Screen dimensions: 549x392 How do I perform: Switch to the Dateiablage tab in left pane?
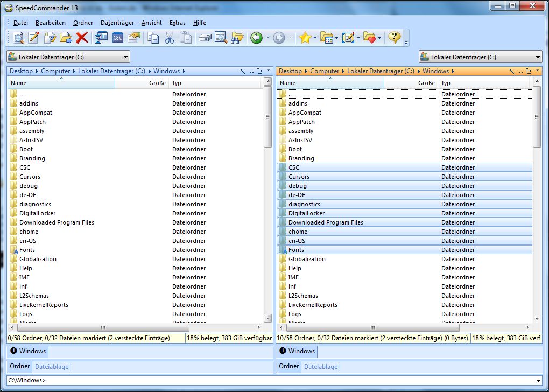pyautogui.click(x=51, y=367)
